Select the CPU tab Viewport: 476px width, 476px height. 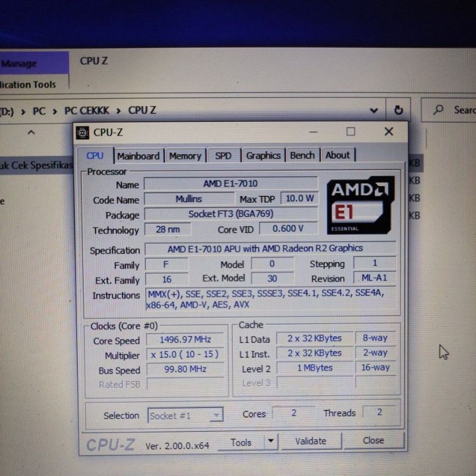coord(95,156)
